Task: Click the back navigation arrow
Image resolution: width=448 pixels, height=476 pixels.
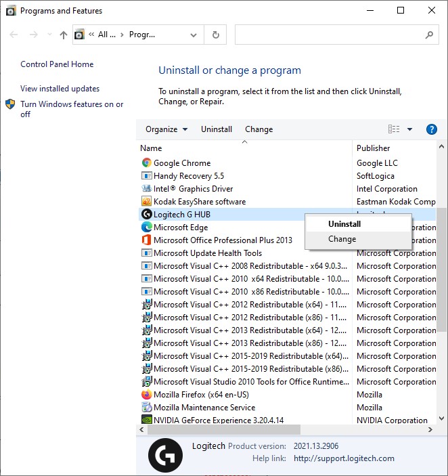Action: pos(14,35)
